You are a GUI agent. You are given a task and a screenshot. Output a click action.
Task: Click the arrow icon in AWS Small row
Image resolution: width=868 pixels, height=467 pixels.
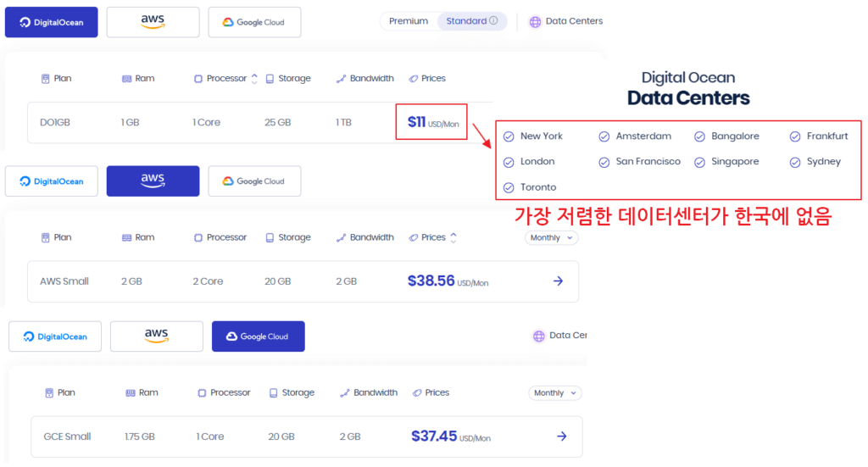(558, 281)
